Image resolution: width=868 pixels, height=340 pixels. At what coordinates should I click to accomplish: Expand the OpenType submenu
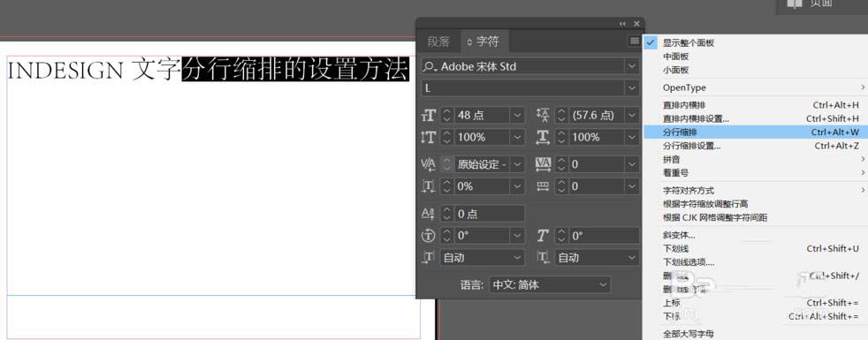tap(756, 87)
